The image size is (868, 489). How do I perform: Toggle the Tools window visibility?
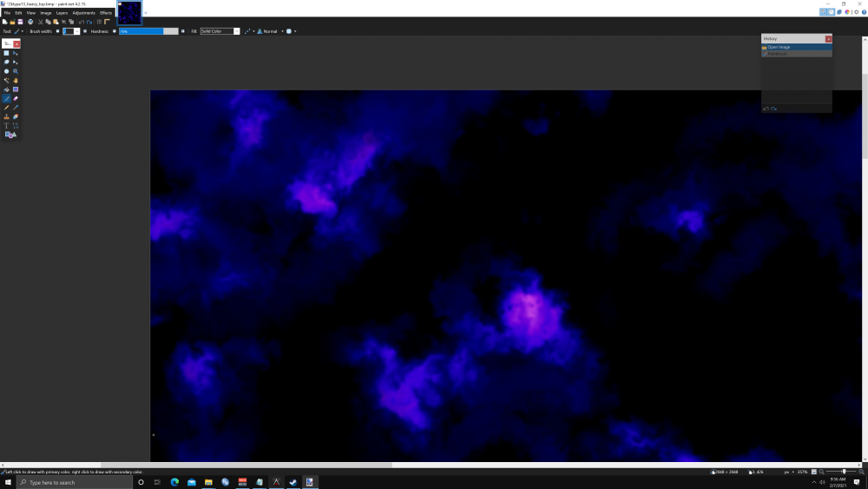point(823,11)
